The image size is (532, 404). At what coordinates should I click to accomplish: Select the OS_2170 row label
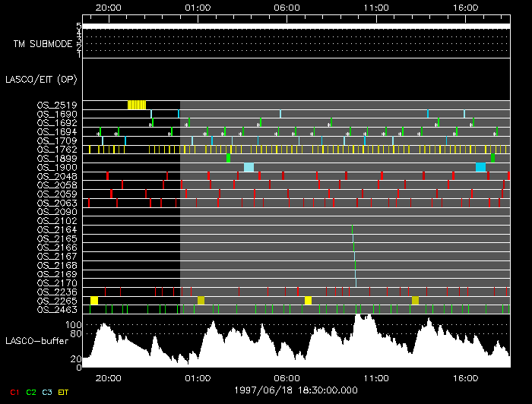coord(57,283)
